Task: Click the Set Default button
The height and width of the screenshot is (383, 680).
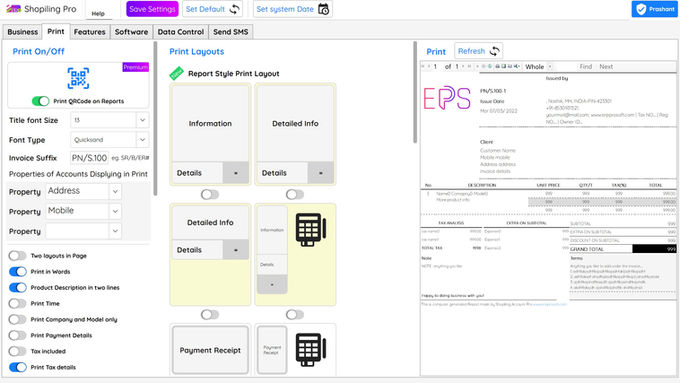Action: pos(212,9)
